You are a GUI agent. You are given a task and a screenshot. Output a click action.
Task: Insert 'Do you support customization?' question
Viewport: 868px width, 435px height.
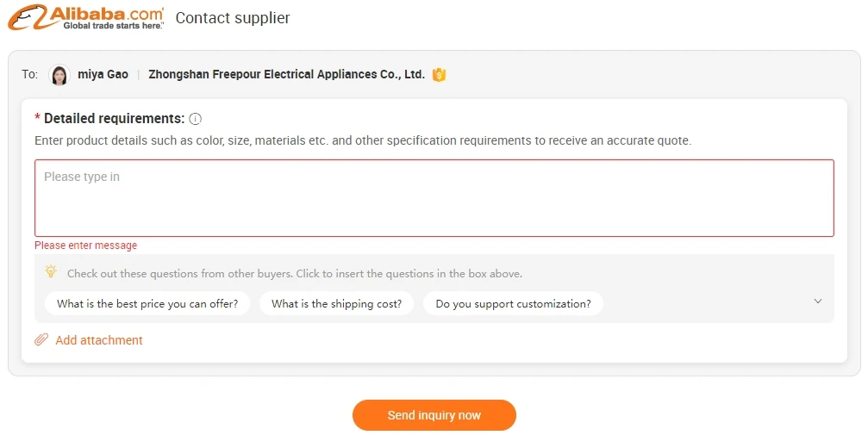pyautogui.click(x=513, y=304)
